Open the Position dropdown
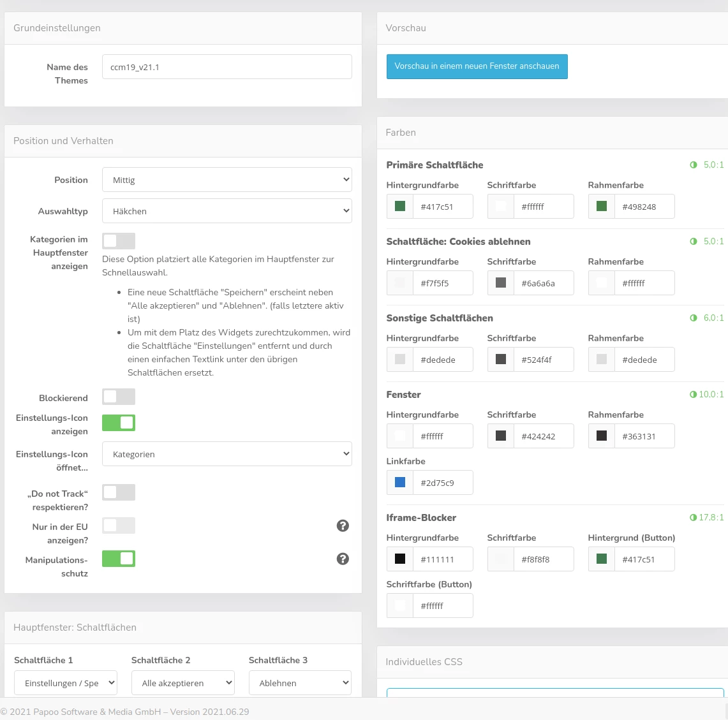The image size is (728, 720). click(227, 180)
